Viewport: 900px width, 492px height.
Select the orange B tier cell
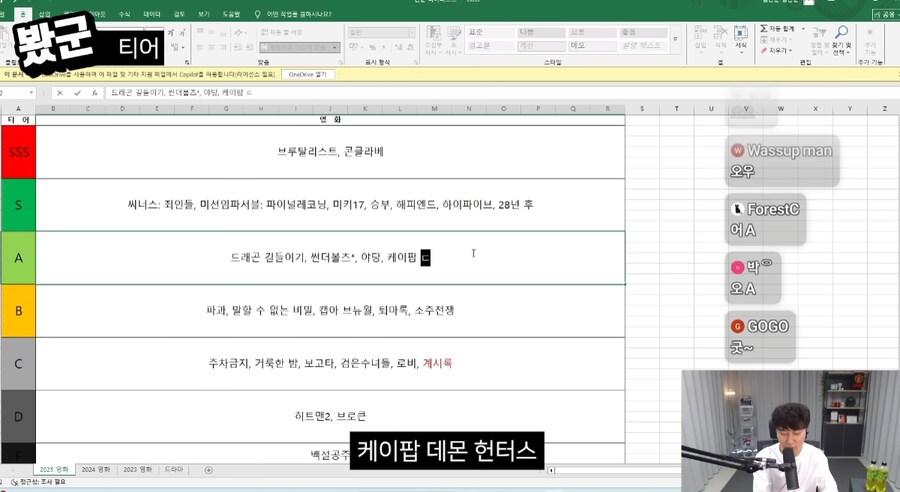coord(18,311)
